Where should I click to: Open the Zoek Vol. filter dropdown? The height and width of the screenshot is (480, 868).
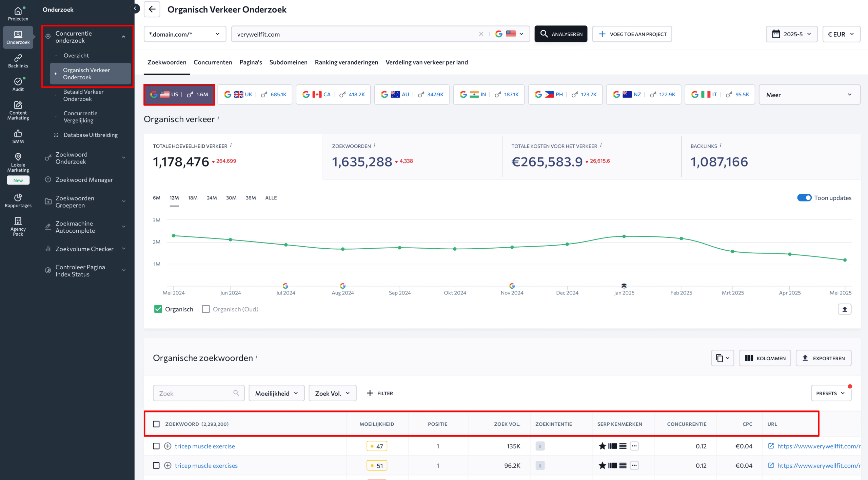[x=332, y=393]
